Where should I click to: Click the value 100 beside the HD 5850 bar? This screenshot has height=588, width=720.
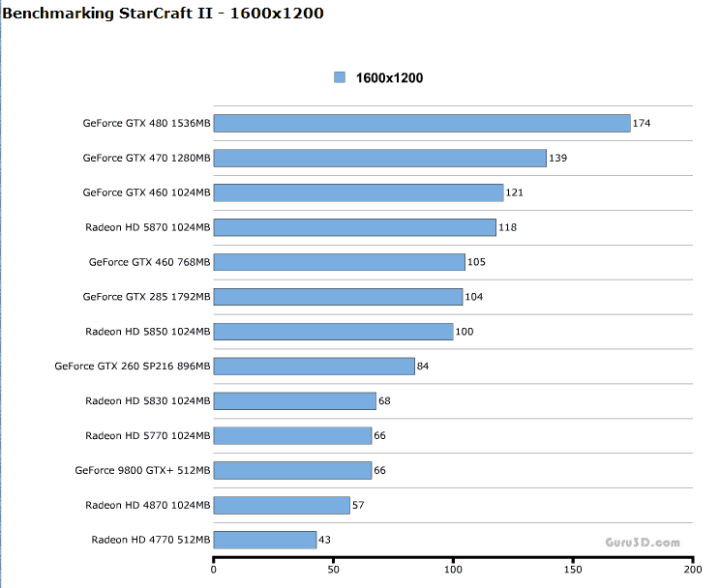point(465,332)
